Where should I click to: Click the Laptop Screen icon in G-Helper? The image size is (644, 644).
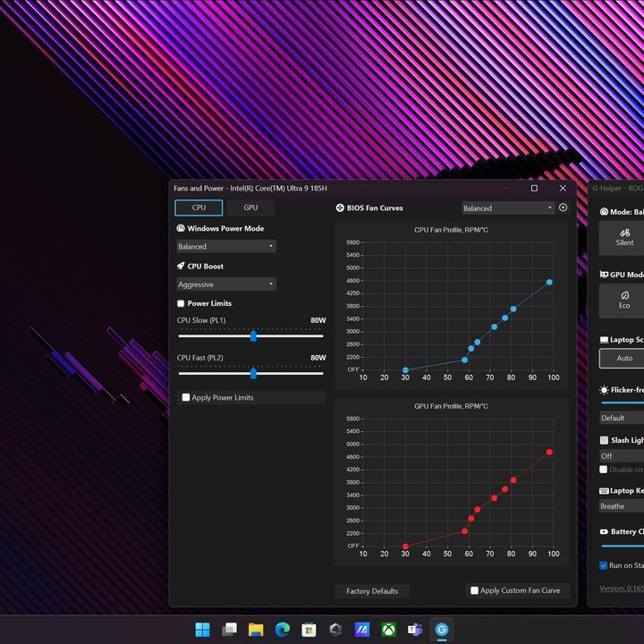(x=604, y=340)
